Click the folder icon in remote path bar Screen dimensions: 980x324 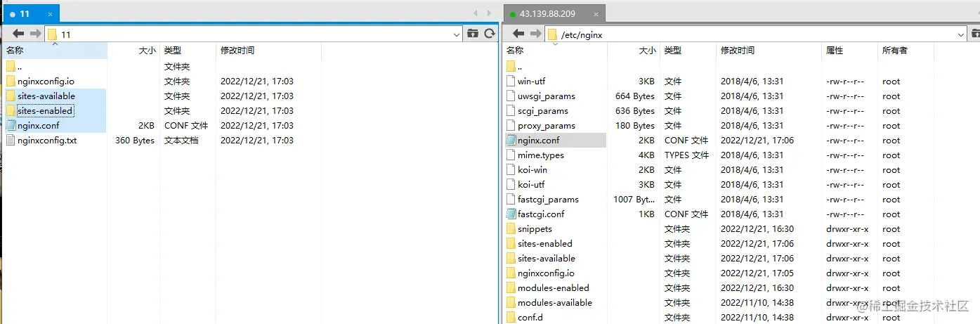[552, 34]
